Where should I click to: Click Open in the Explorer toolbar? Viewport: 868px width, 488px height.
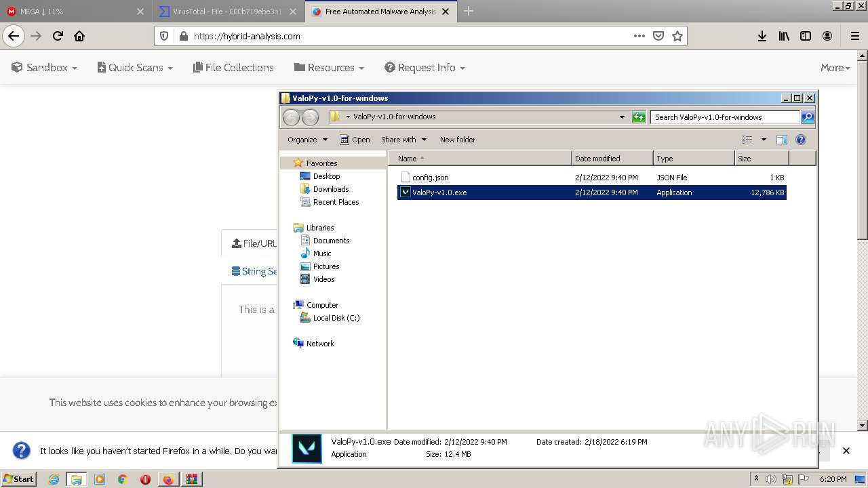coord(355,140)
